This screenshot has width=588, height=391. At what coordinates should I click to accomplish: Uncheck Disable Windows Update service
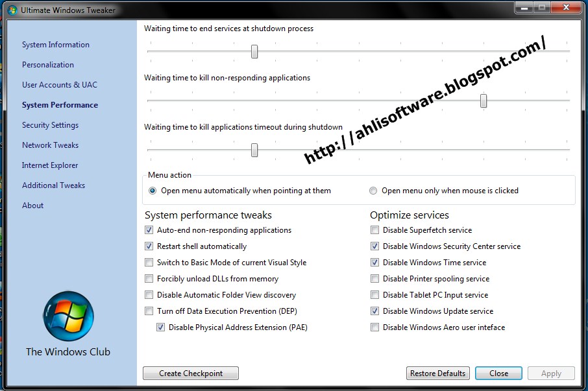tap(374, 311)
